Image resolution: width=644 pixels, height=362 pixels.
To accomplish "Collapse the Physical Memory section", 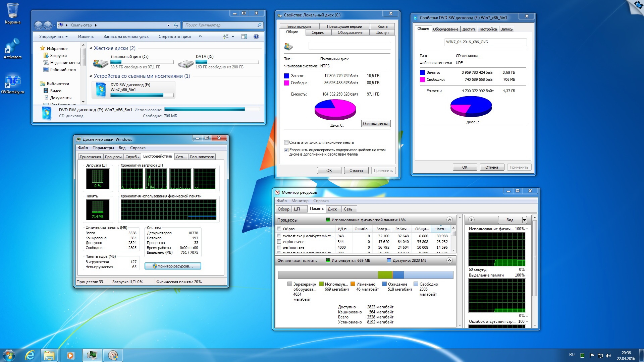I will tap(449, 260).
